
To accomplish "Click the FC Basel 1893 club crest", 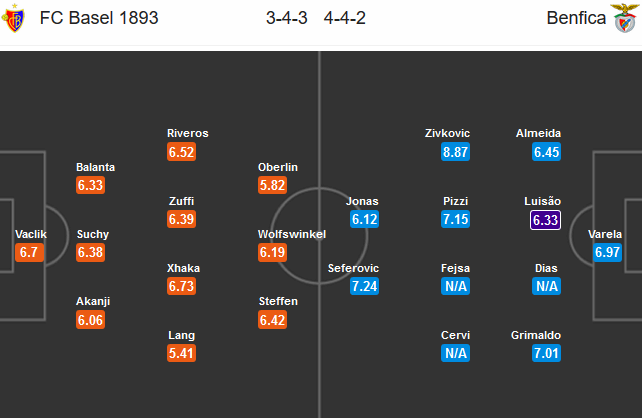I will [x=14, y=18].
